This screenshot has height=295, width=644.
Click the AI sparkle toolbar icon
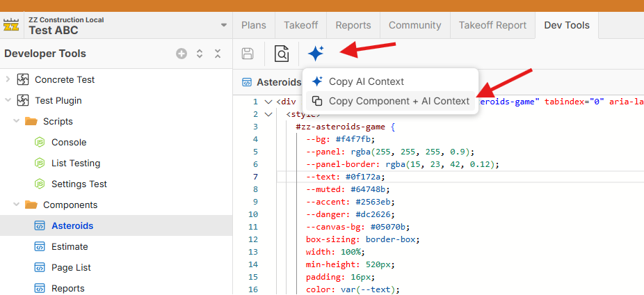click(x=316, y=54)
